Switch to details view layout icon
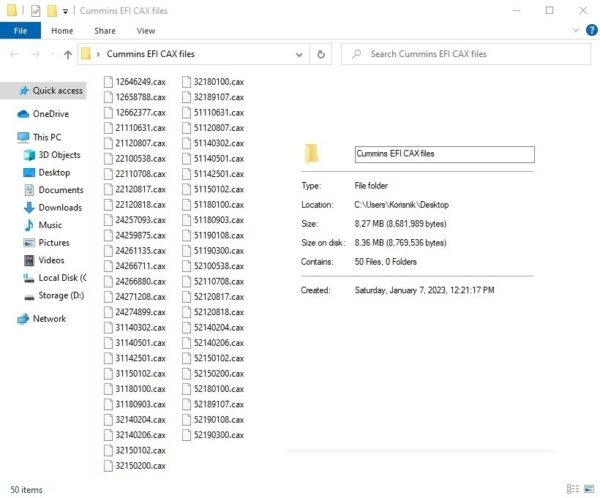This screenshot has height=498, width=600. point(572,489)
